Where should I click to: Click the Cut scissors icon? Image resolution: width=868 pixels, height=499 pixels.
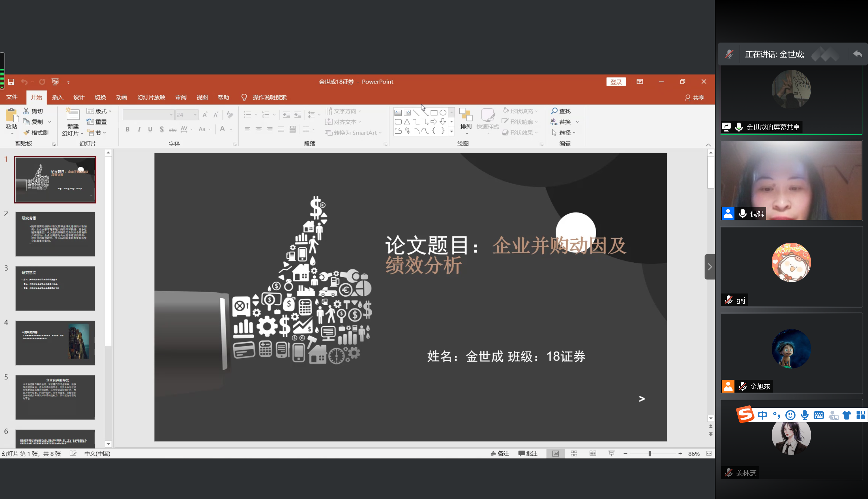point(26,111)
